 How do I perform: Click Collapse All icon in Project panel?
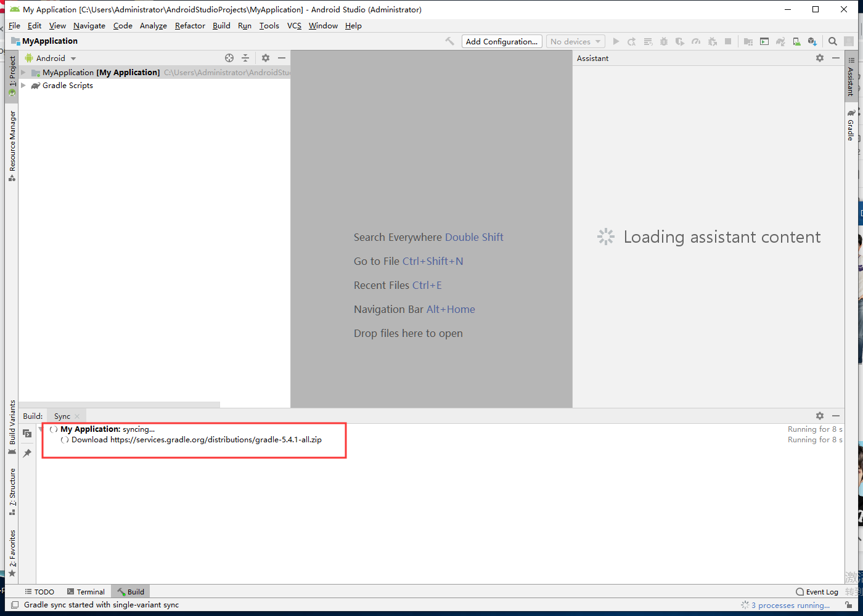click(x=245, y=58)
